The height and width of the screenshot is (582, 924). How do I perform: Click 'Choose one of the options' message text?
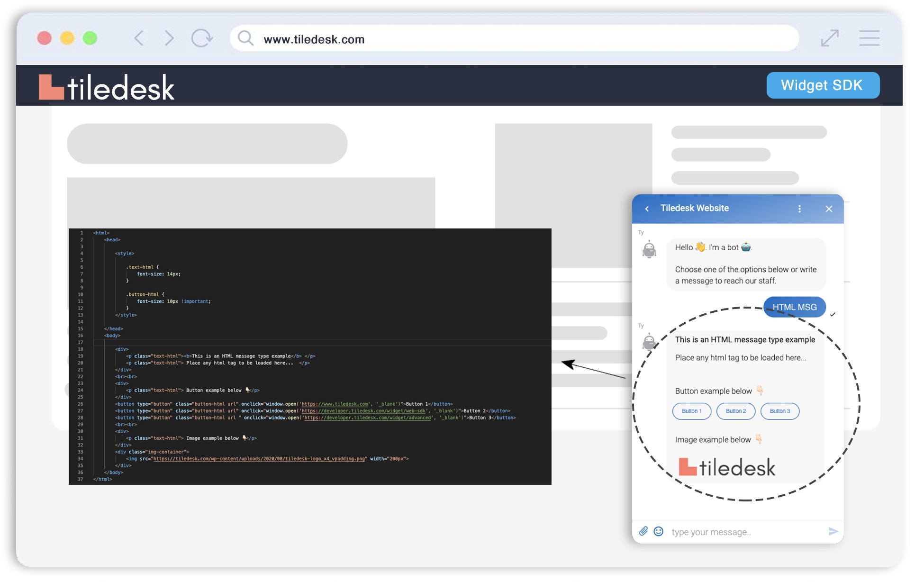pyautogui.click(x=746, y=275)
